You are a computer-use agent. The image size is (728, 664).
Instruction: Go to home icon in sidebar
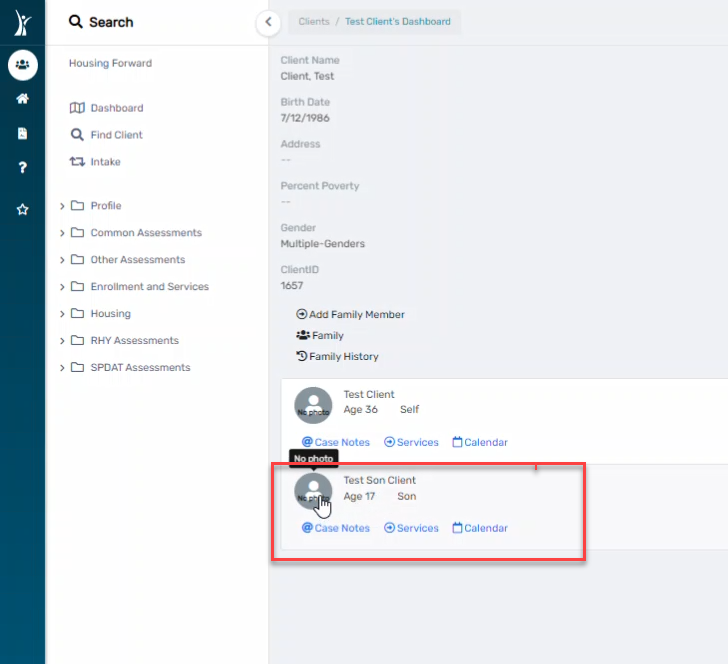point(22,98)
